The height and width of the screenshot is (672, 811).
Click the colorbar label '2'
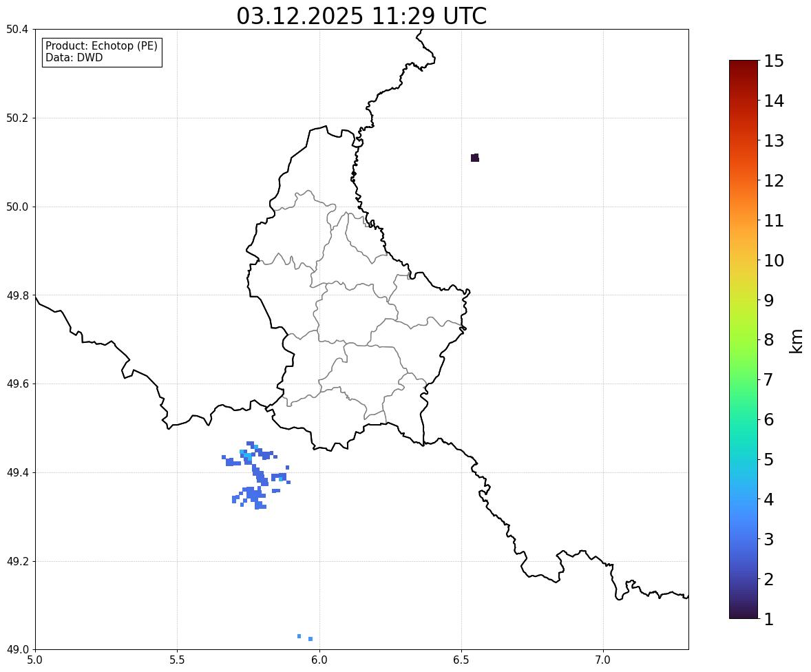pyautogui.click(x=768, y=579)
